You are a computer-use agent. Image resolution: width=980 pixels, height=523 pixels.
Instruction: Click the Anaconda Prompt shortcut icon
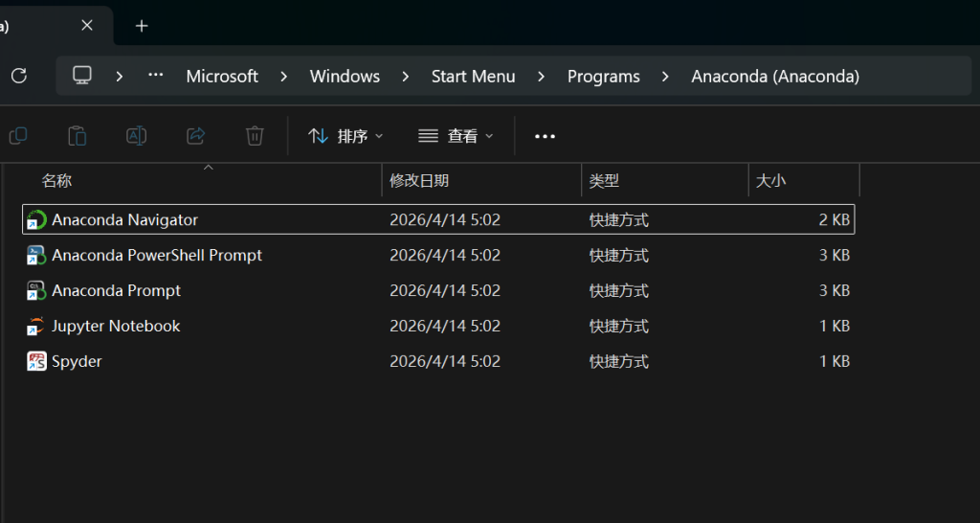click(x=36, y=291)
